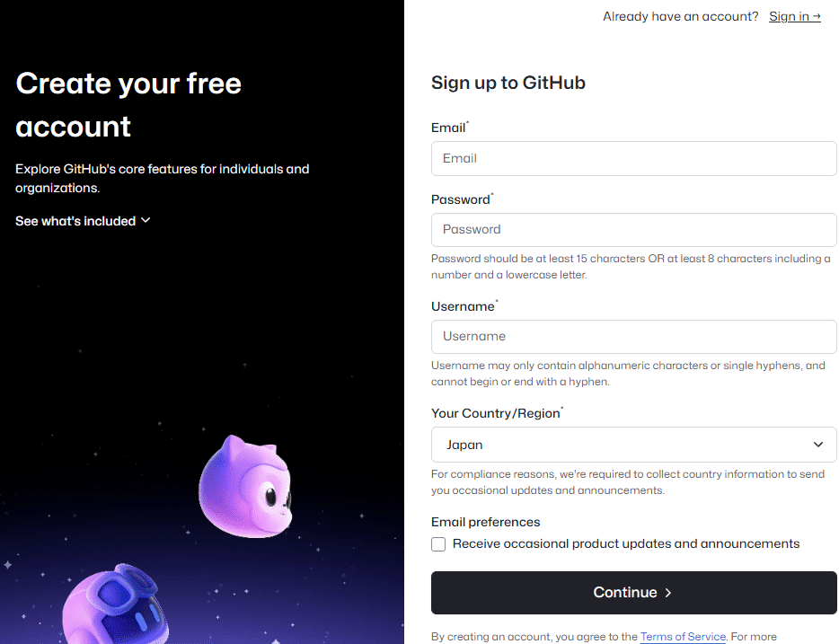The height and width of the screenshot is (644, 839).
Task: Click the Email input field
Action: pos(633,158)
